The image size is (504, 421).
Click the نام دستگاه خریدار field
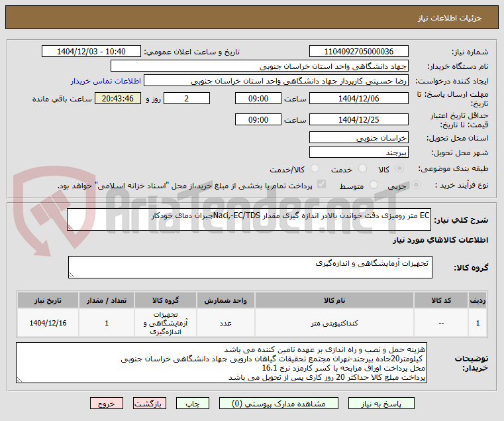click(x=260, y=66)
